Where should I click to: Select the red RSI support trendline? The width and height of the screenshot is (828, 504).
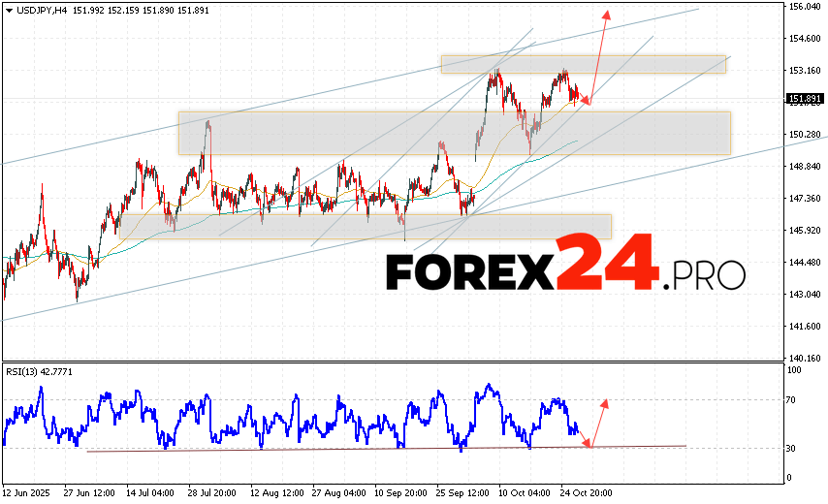tap(388, 448)
